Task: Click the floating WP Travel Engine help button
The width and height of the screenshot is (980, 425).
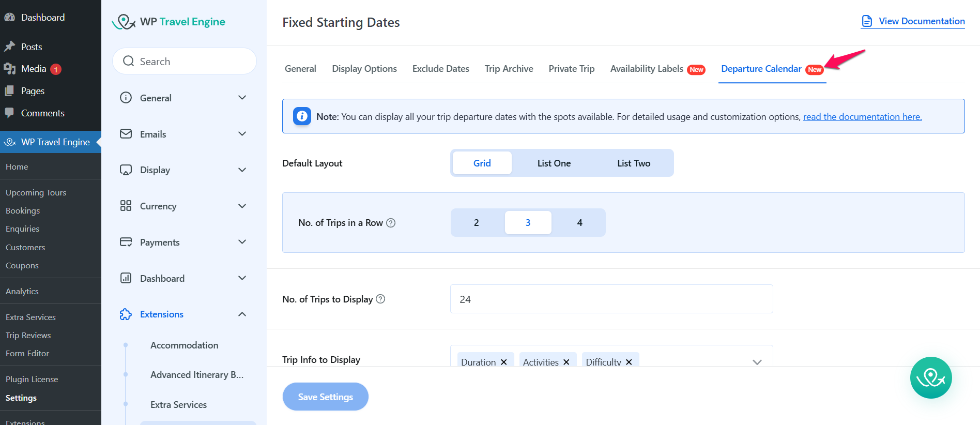Action: click(x=930, y=378)
